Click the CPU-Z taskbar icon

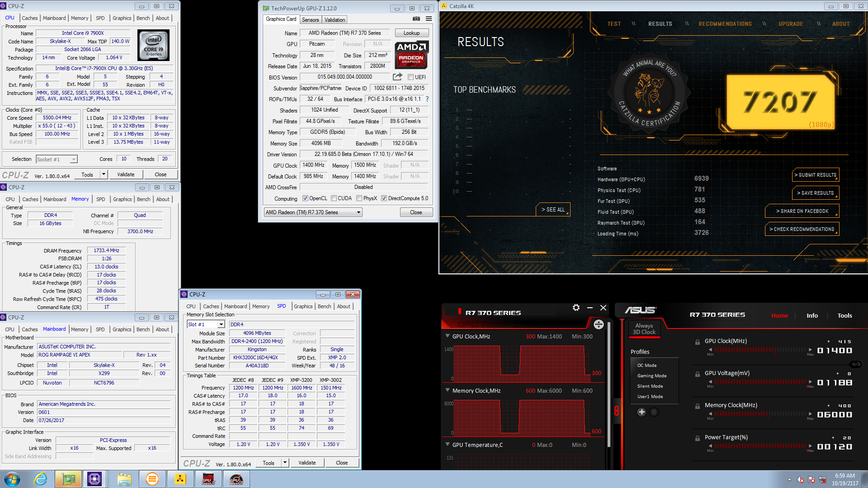click(x=94, y=479)
